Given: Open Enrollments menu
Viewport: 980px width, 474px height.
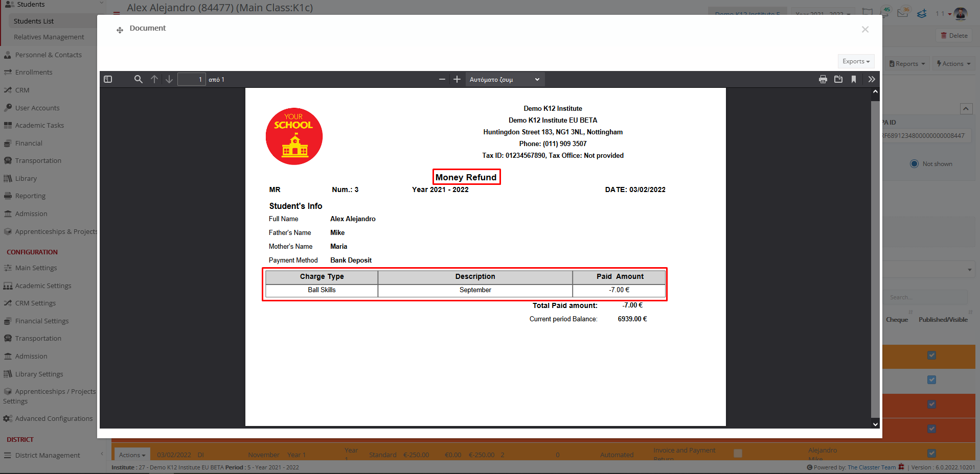Looking at the screenshot, I should coord(34,72).
